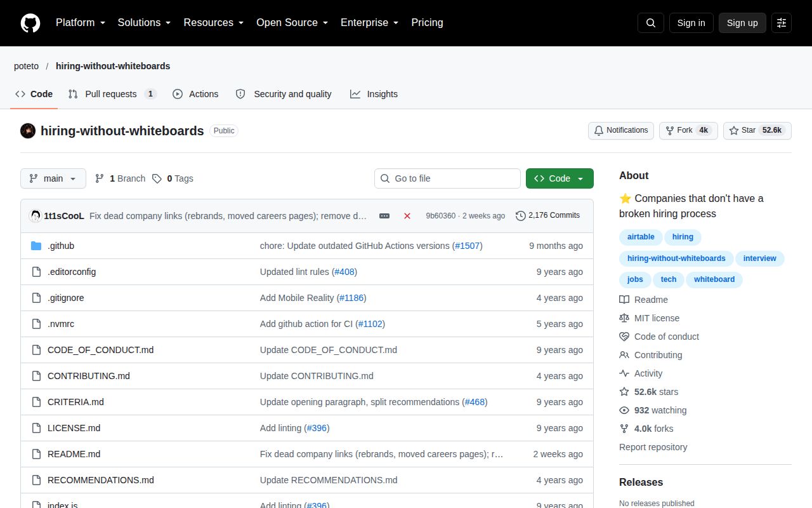This screenshot has height=508, width=812.
Task: Click the failed status X icon on latest commit
Action: click(407, 216)
